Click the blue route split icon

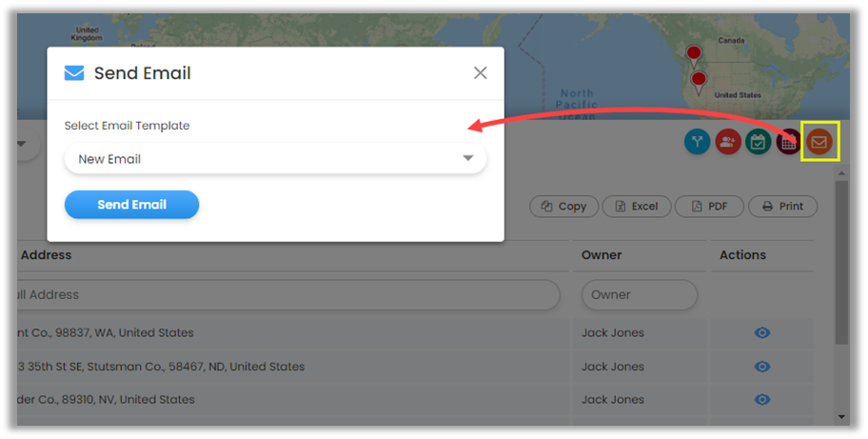click(x=697, y=143)
